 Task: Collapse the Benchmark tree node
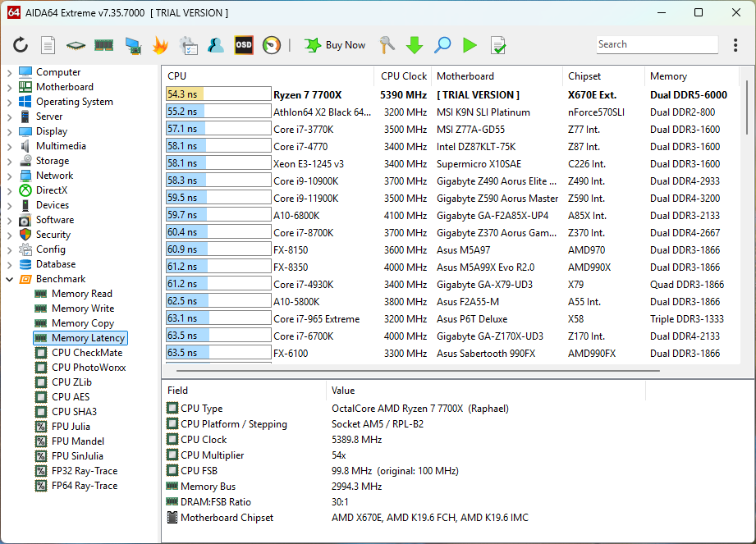[10, 279]
